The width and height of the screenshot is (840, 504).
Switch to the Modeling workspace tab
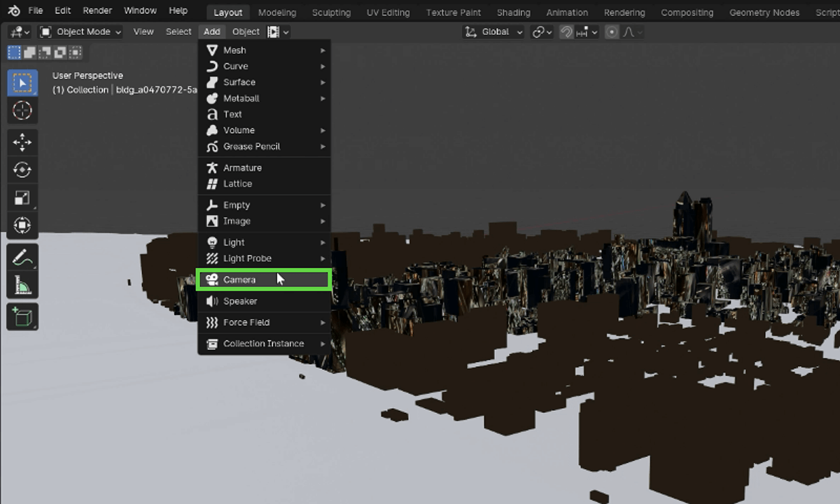click(x=277, y=13)
